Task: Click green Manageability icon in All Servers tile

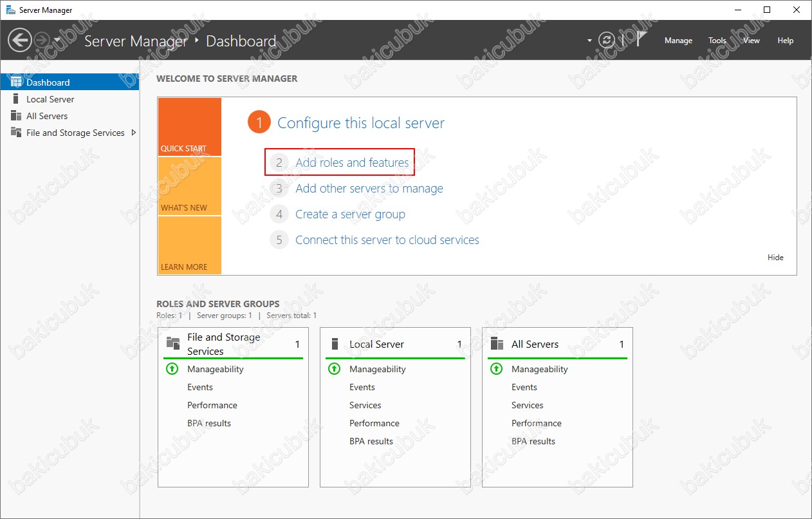Action: click(x=496, y=369)
